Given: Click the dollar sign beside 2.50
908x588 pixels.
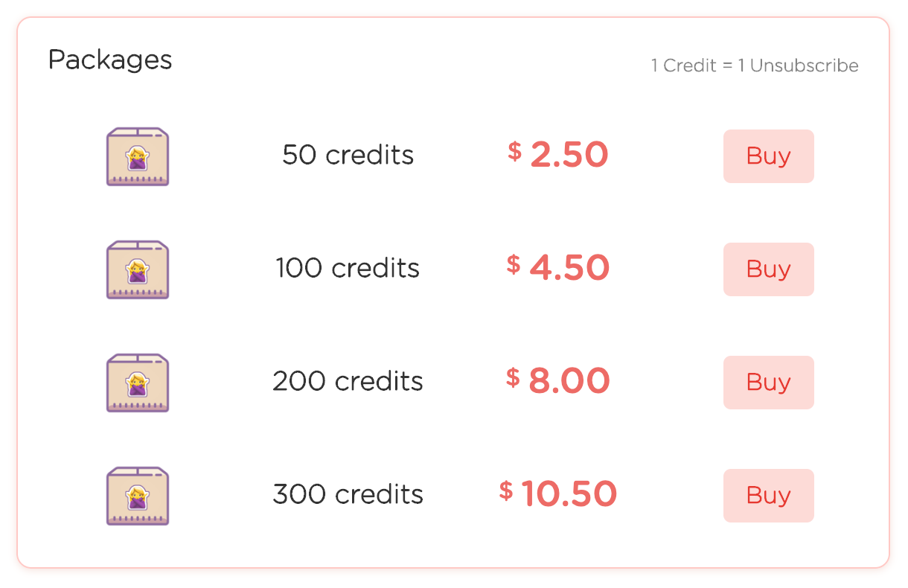Looking at the screenshot, I should [x=514, y=152].
